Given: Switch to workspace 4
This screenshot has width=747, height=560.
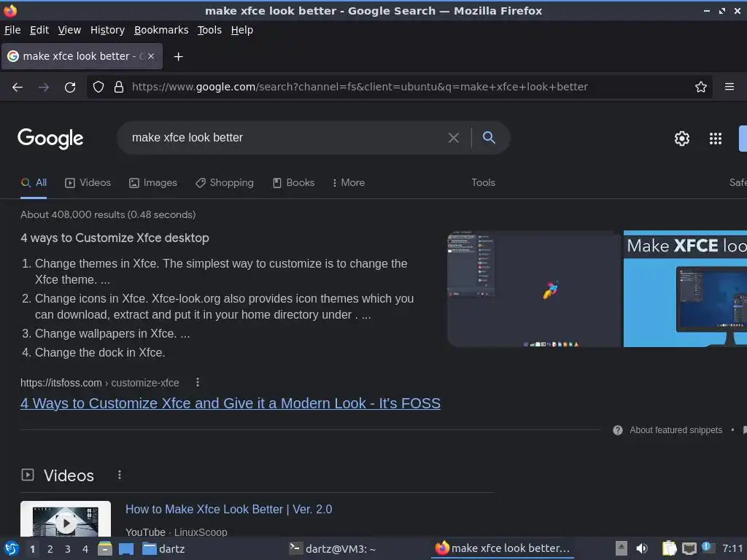Looking at the screenshot, I should (x=85, y=549).
